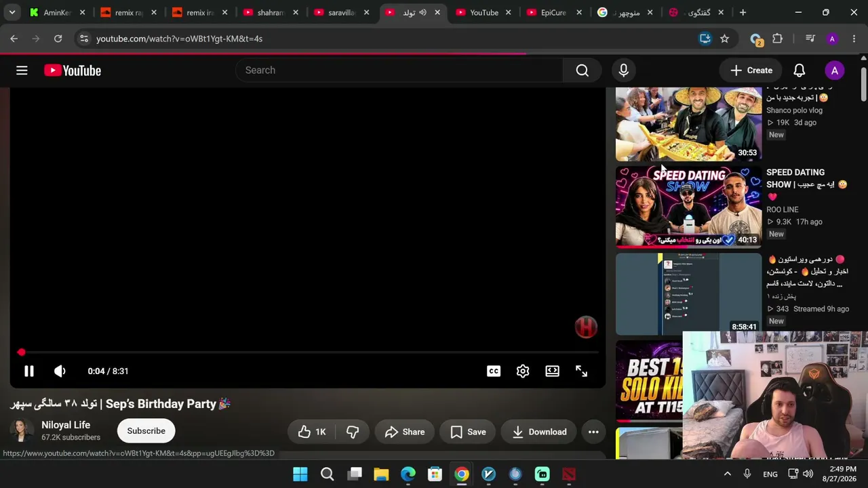Go to the YouTube home logo
The image size is (868, 488).
pos(73,70)
